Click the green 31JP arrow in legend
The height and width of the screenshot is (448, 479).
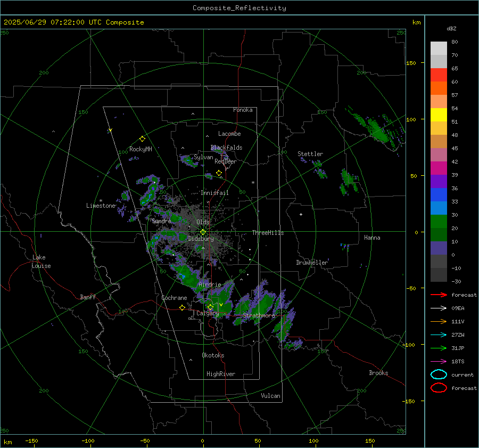(439, 348)
